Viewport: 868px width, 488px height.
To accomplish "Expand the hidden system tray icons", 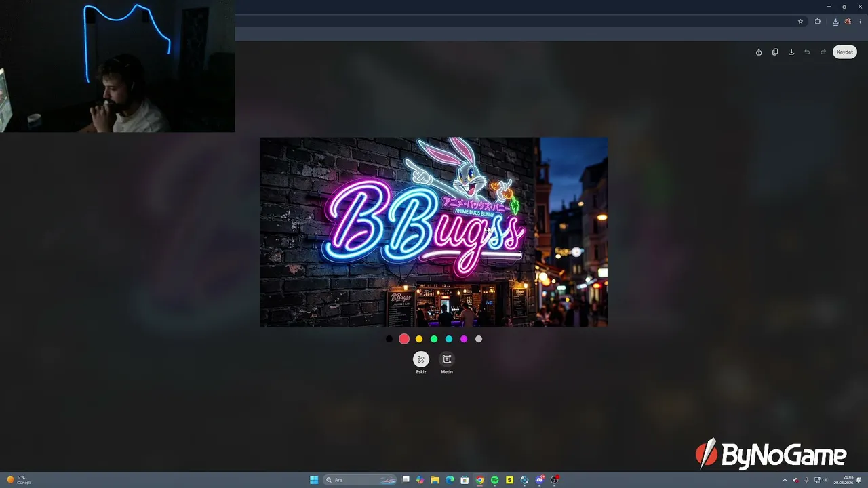I will tap(785, 480).
